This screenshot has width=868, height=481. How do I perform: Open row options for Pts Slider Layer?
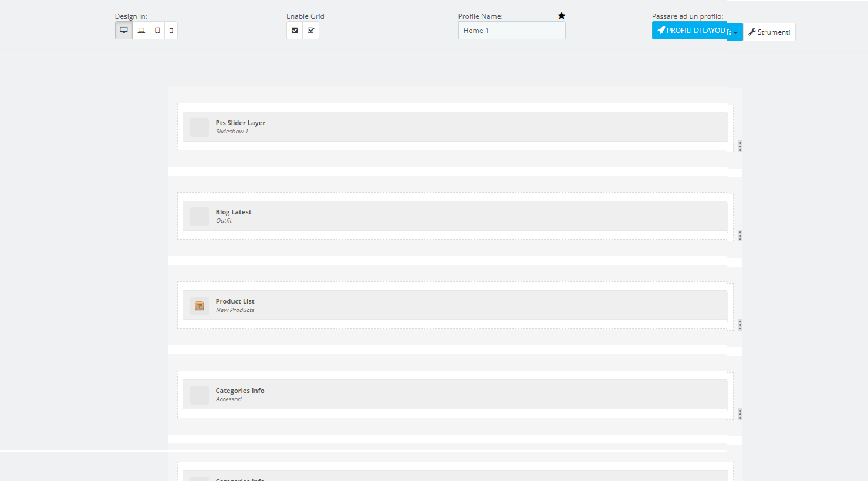740,146
